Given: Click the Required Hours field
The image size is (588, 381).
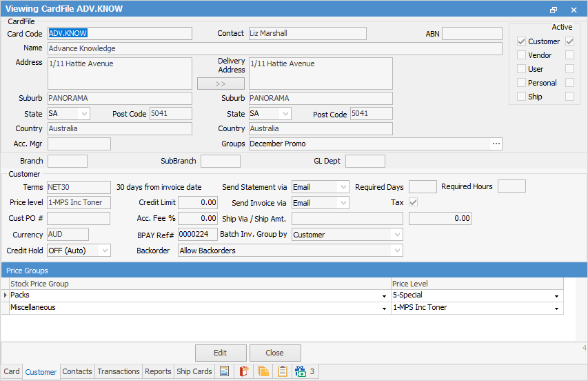Looking at the screenshot, I should click(511, 186).
